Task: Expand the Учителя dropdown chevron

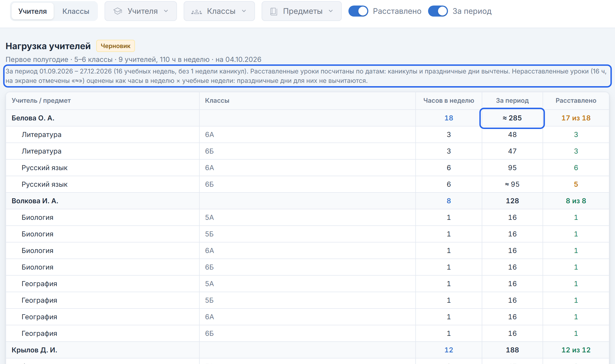Action: [166, 11]
